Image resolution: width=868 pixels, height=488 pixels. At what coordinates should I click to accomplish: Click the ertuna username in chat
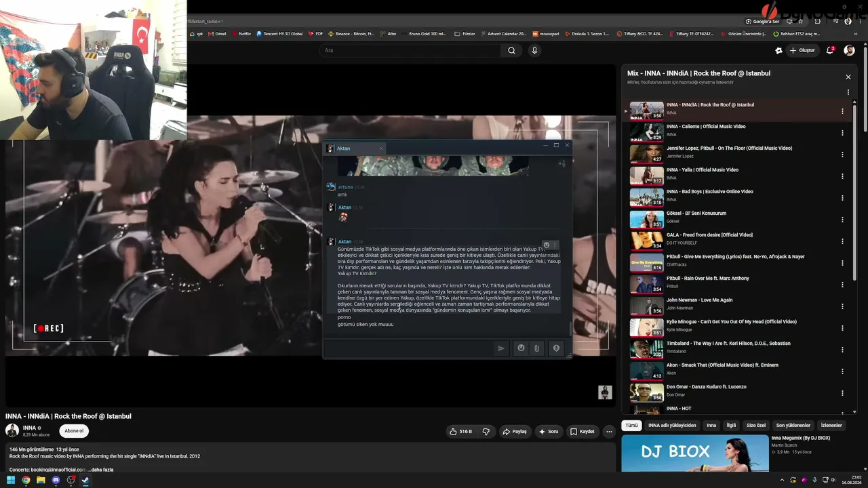tap(345, 187)
